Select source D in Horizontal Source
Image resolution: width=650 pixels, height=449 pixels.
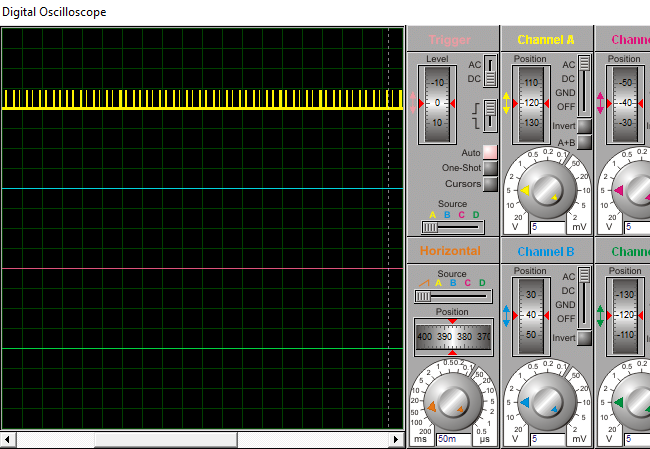[482, 283]
